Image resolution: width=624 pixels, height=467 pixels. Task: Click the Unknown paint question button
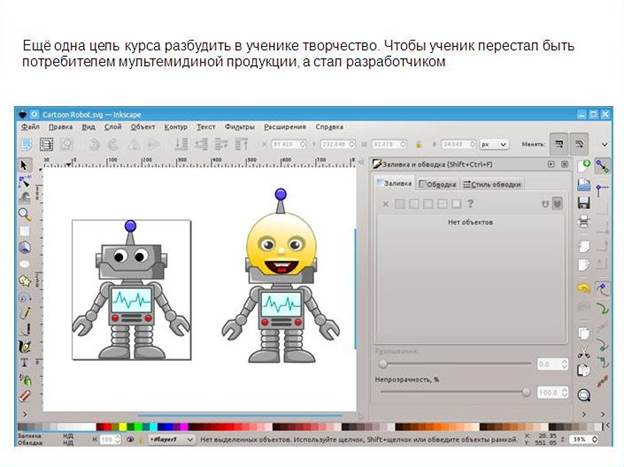coord(470,204)
